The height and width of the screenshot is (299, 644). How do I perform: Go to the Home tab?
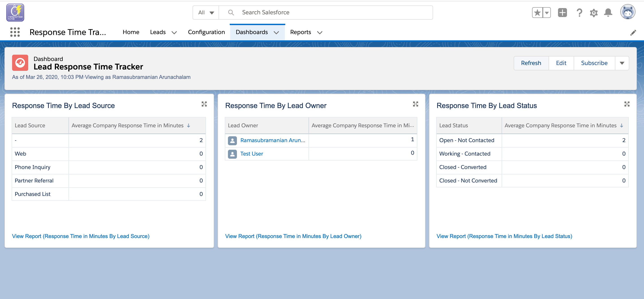point(131,32)
